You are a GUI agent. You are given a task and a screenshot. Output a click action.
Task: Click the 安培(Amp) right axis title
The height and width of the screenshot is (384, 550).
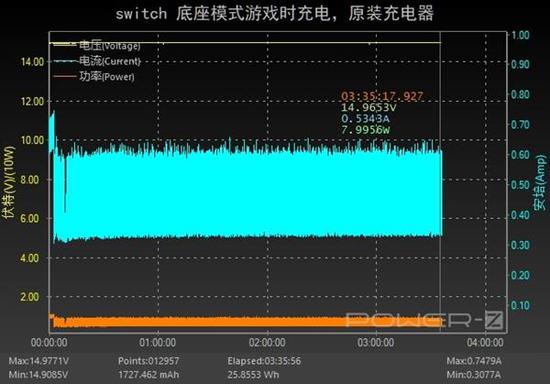[541, 182]
